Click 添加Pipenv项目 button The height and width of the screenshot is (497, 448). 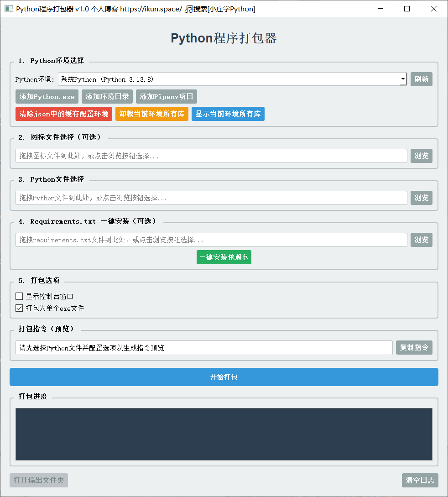[166, 96]
